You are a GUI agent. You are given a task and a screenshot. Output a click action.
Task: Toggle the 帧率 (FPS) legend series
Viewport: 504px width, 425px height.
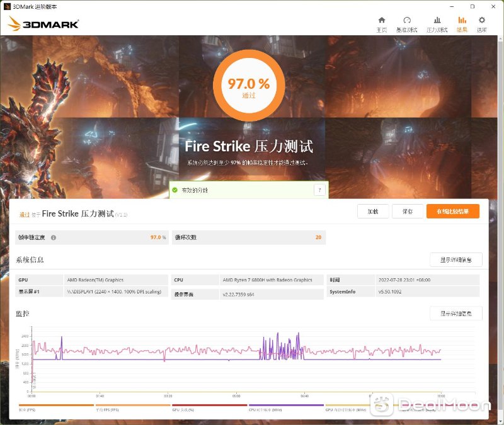coord(56,407)
